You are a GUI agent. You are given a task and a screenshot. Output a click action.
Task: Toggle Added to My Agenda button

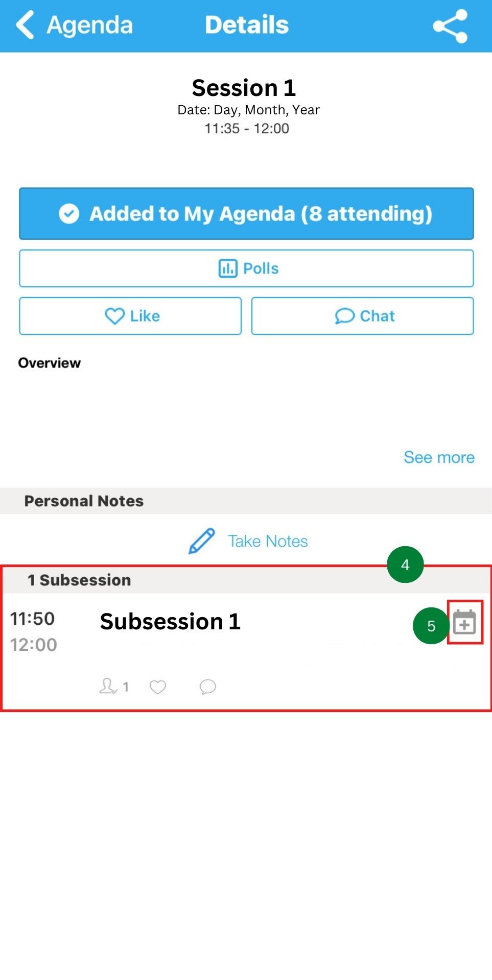click(246, 214)
